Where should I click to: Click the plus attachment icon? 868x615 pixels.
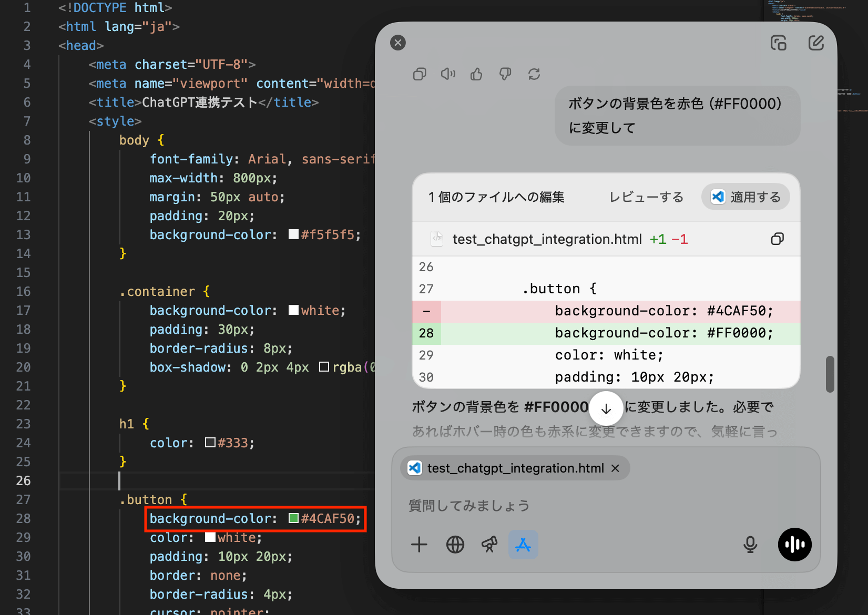point(419,545)
